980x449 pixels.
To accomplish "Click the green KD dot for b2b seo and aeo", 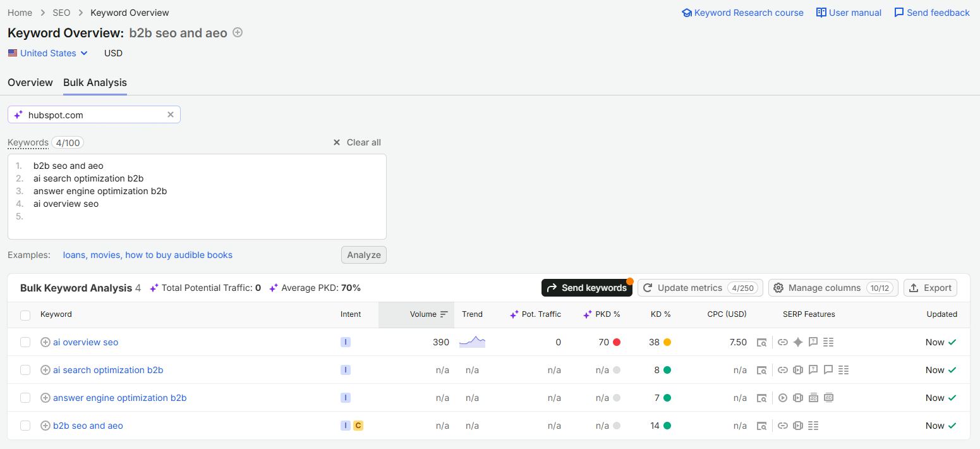I will point(667,426).
